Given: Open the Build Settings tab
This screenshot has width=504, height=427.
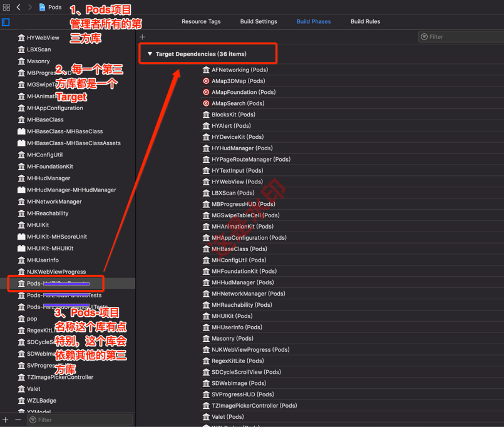Looking at the screenshot, I should 259,21.
